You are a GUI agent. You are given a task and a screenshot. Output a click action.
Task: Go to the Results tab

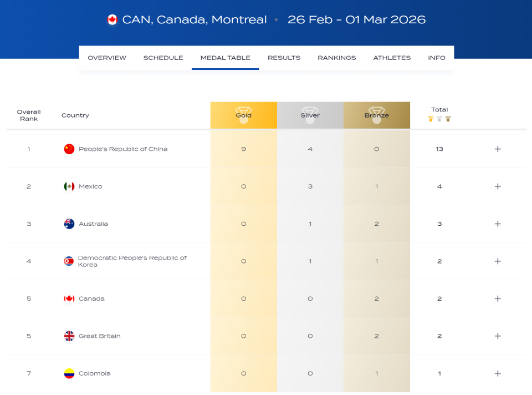[284, 58]
